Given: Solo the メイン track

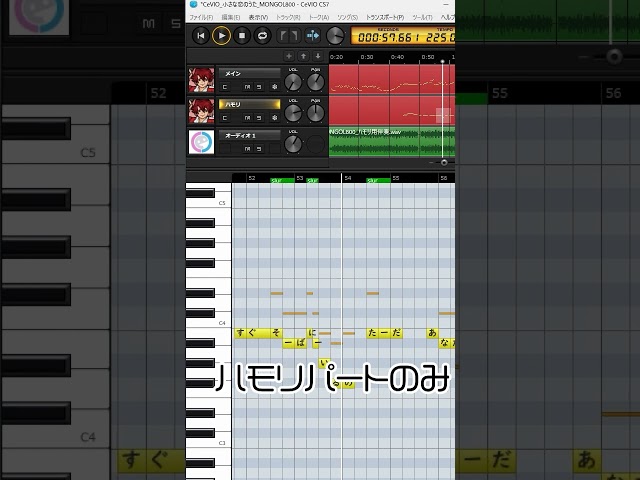Looking at the screenshot, I should (x=259, y=87).
